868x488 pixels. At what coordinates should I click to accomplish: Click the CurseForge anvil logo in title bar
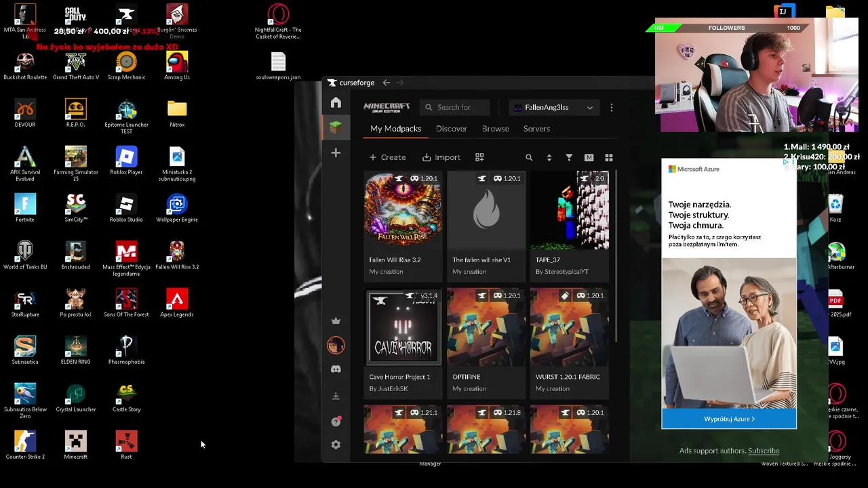332,83
